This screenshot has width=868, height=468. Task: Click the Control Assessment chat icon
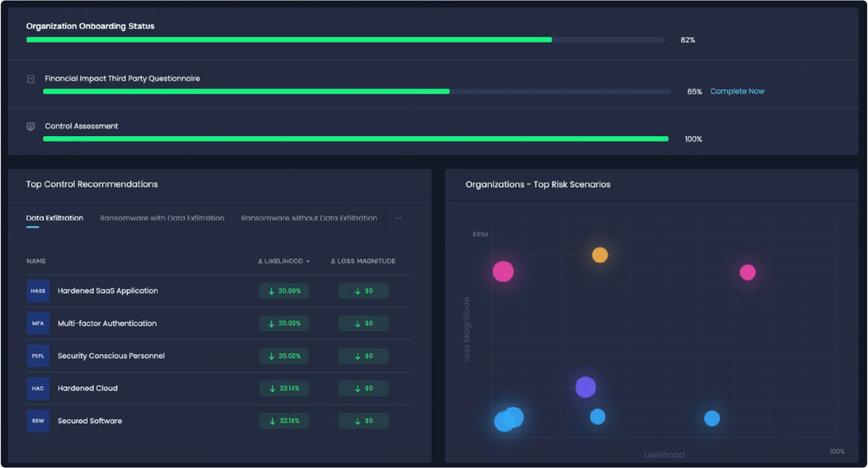click(31, 127)
